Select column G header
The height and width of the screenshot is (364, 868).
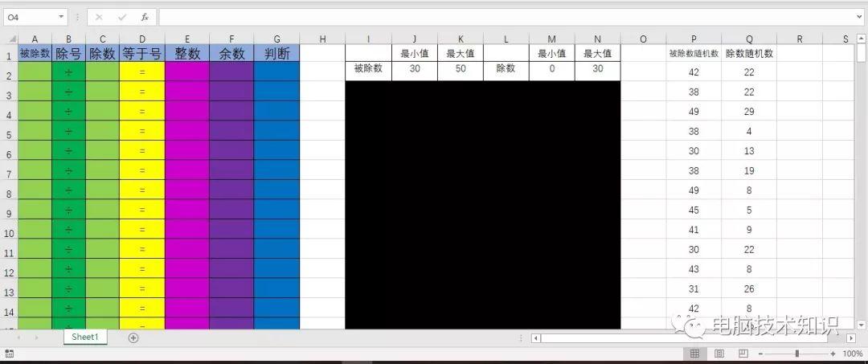(276, 39)
